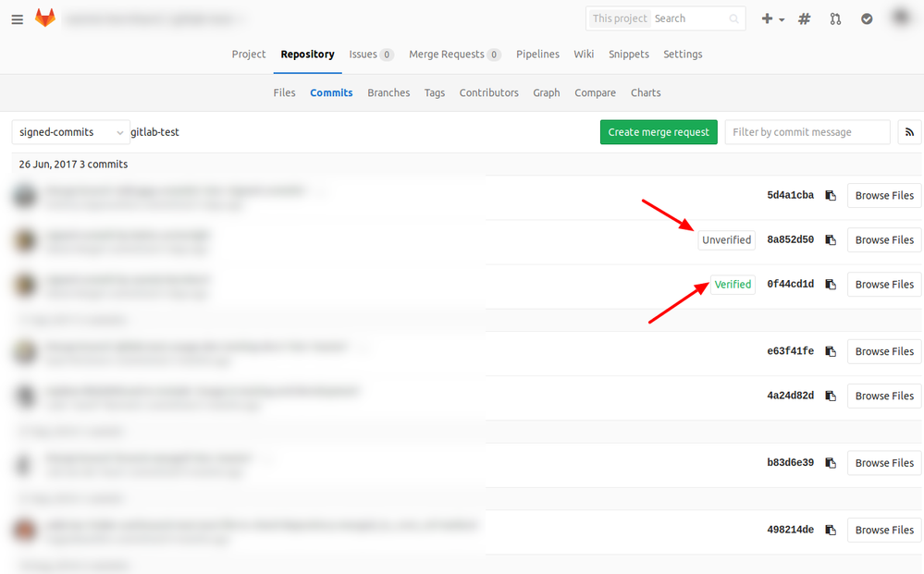Focus the Filter by commit message field
This screenshot has height=574, width=924.
pyautogui.click(x=807, y=132)
